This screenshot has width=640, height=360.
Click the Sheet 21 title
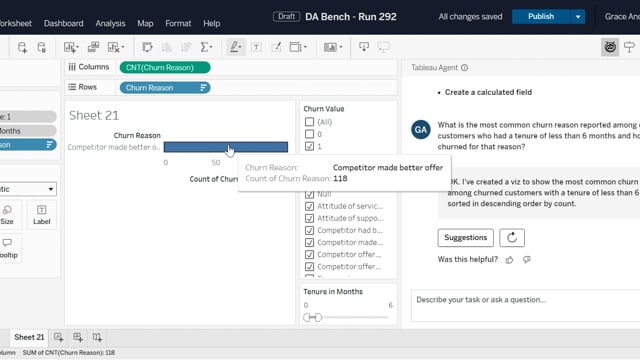tap(94, 116)
